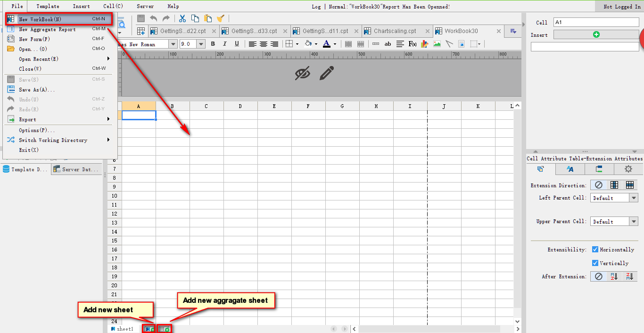Select vertical extension direction option

(x=614, y=185)
